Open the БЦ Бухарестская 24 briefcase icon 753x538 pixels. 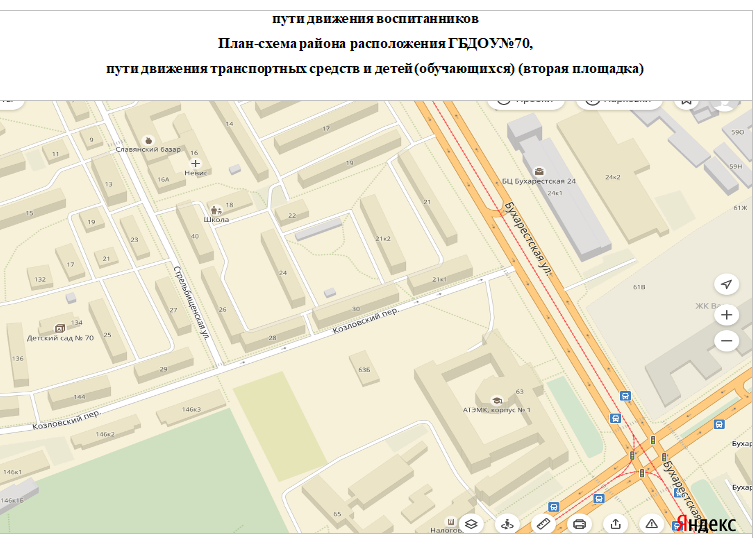539,171
